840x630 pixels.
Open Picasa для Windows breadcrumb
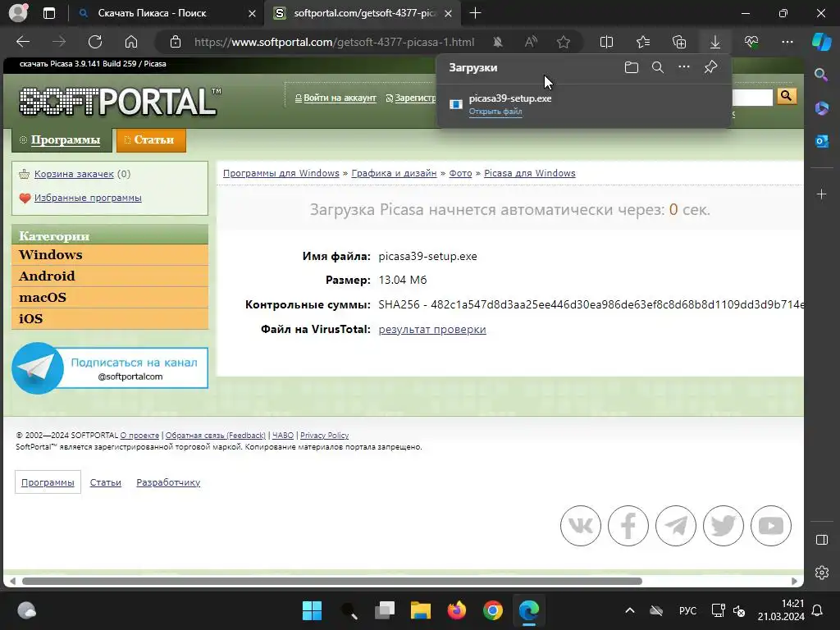[x=530, y=173]
